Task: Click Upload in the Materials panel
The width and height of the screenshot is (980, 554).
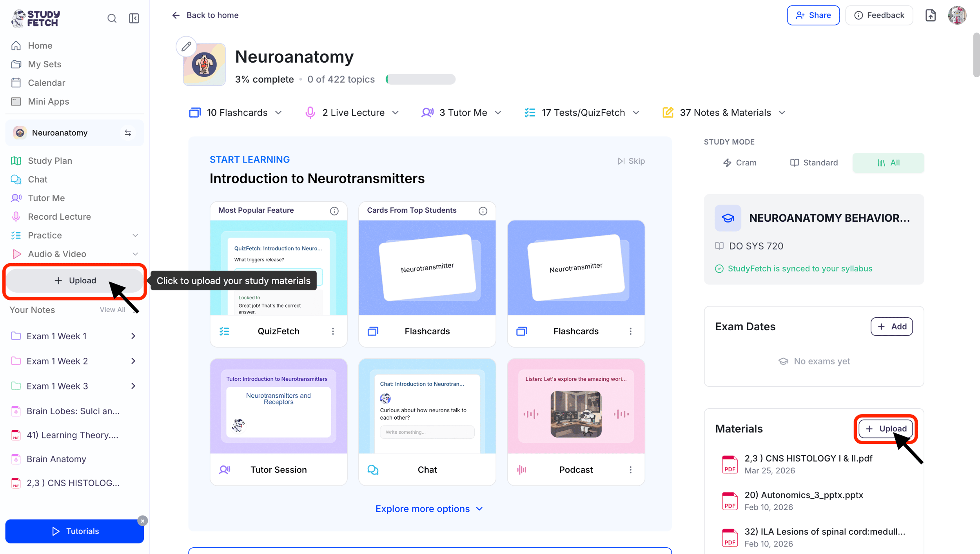Action: tap(886, 429)
